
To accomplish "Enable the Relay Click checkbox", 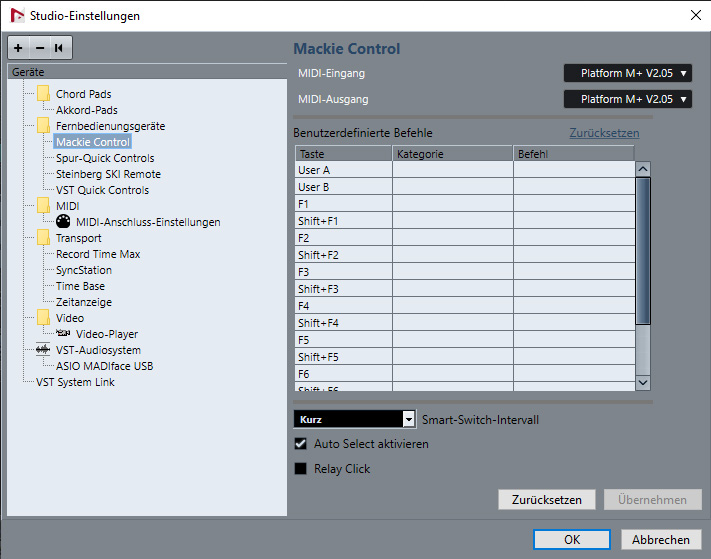I will (x=300, y=469).
